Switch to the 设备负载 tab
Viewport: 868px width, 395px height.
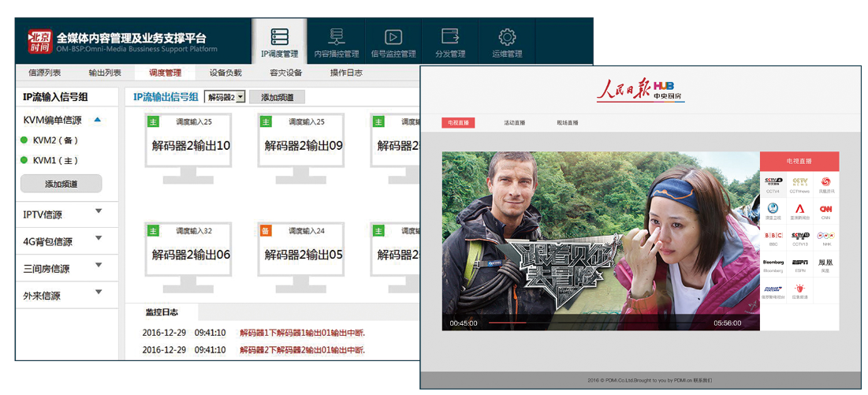225,73
